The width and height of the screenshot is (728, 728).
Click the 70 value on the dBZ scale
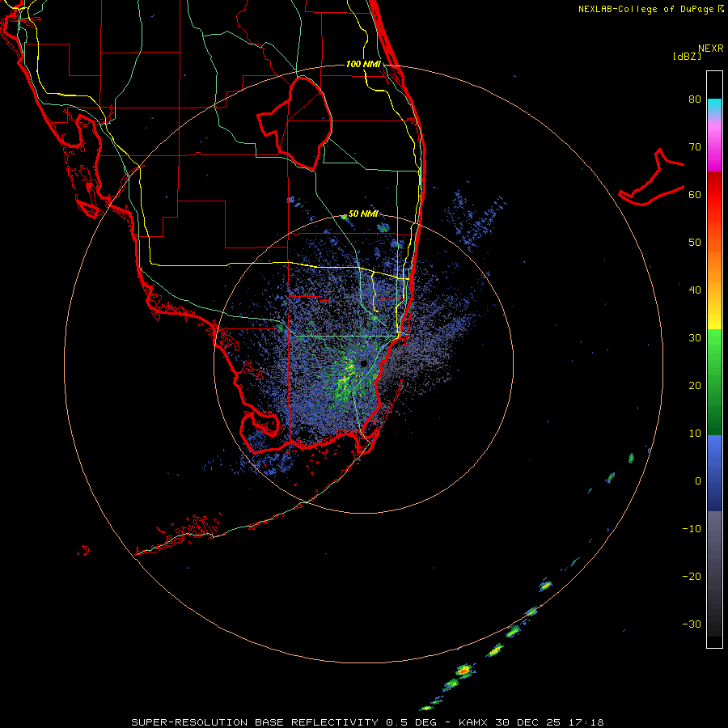(x=695, y=147)
